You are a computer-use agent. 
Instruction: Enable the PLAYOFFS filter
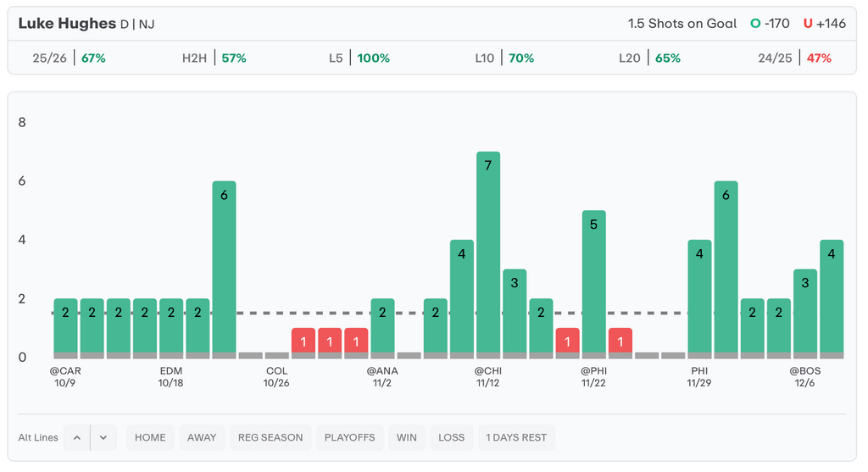pyautogui.click(x=349, y=437)
